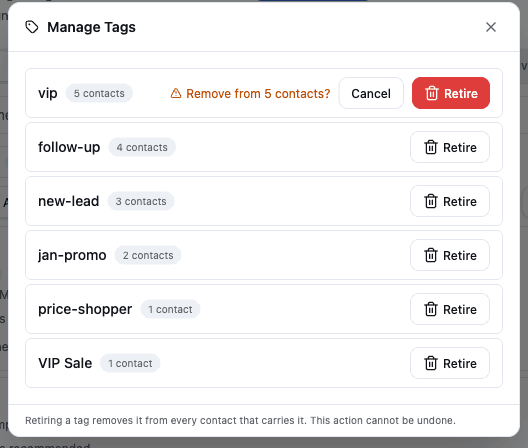Select the VIP Sale tag name
Screen dimensions: 528x448
pos(65,363)
